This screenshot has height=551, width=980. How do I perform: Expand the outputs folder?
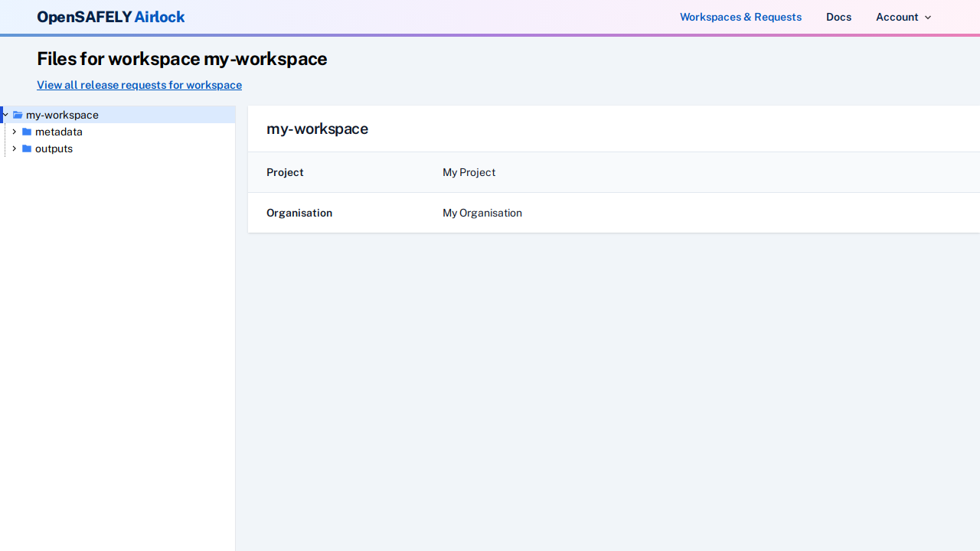click(x=14, y=148)
